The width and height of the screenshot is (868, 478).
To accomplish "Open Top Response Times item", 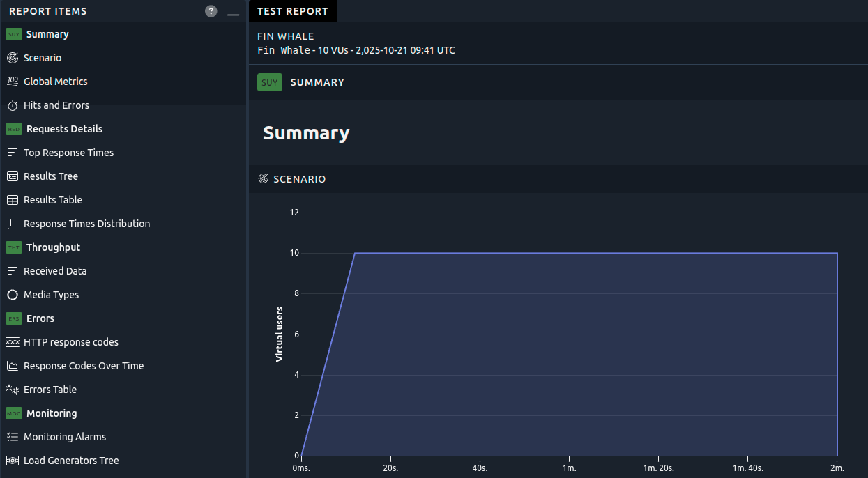I will coord(68,153).
